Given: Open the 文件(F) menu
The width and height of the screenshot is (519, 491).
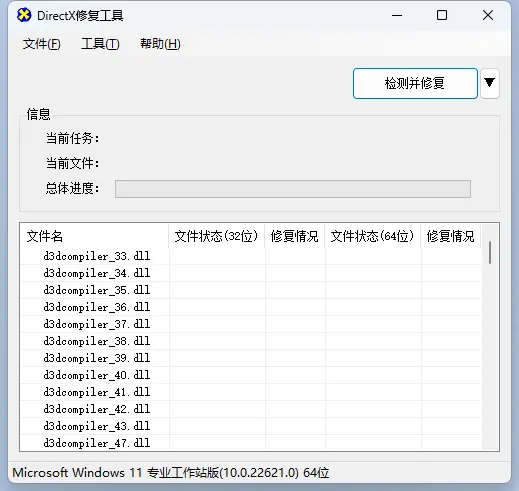Looking at the screenshot, I should (42, 44).
